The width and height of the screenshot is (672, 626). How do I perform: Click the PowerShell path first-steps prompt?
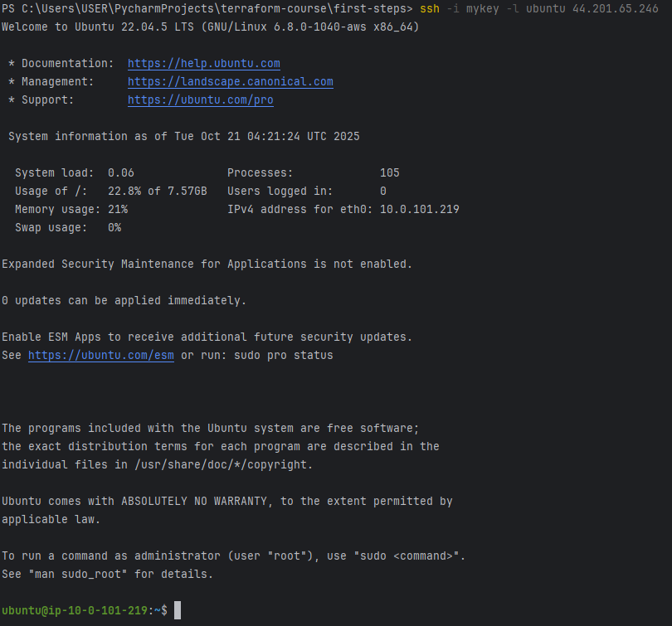click(207, 8)
